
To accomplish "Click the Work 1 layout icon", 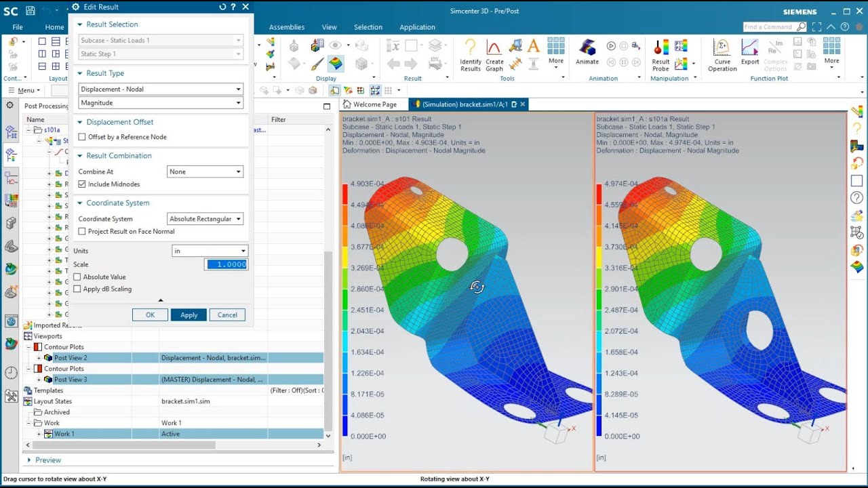I will click(48, 434).
